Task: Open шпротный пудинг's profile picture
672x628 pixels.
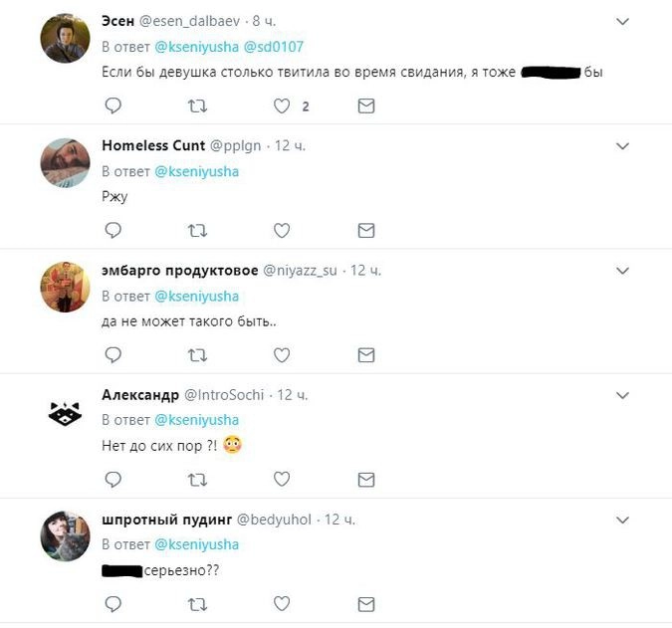Action: point(65,535)
